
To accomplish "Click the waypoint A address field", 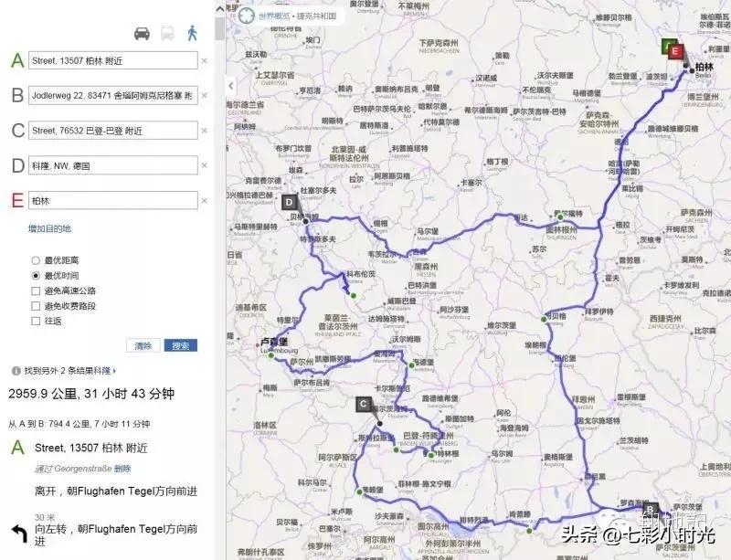I will coord(112,60).
